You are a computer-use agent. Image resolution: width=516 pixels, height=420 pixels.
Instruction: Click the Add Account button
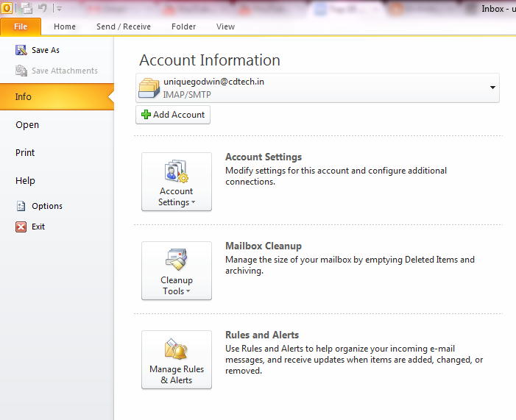173,115
